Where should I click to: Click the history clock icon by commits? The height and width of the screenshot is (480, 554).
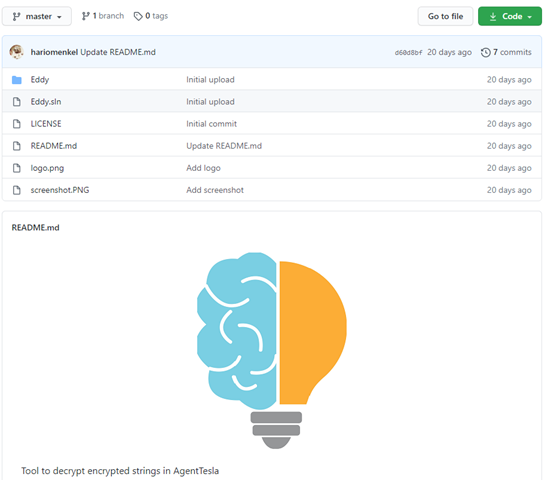pos(485,52)
